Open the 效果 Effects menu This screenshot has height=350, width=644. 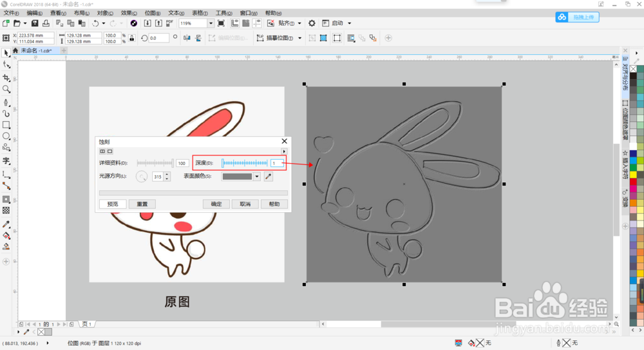pyautogui.click(x=129, y=13)
